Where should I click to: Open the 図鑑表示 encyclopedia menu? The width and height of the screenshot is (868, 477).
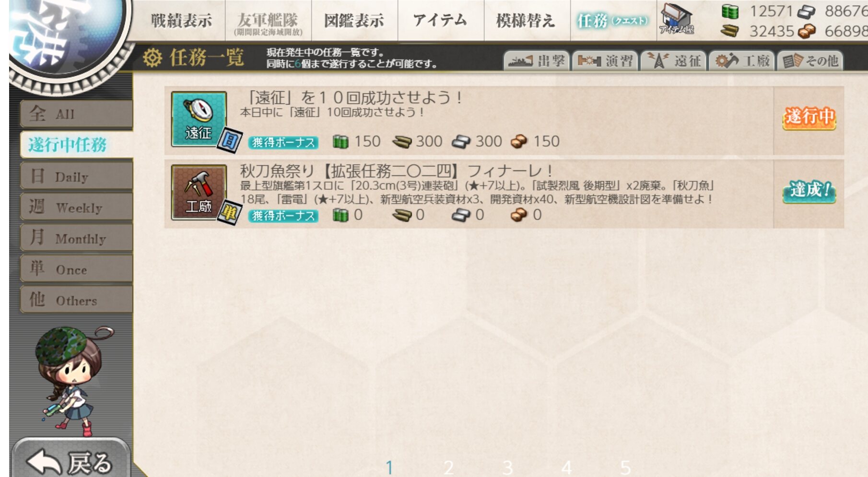click(x=354, y=21)
